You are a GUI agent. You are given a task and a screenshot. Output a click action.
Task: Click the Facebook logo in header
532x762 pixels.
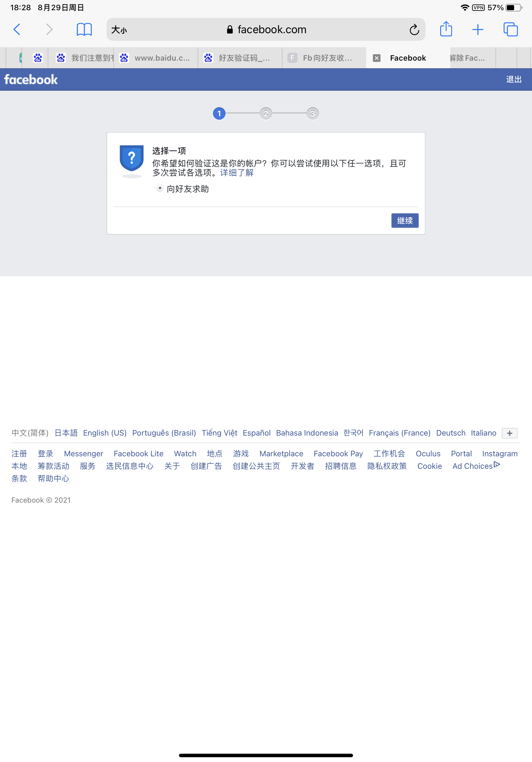coord(31,80)
